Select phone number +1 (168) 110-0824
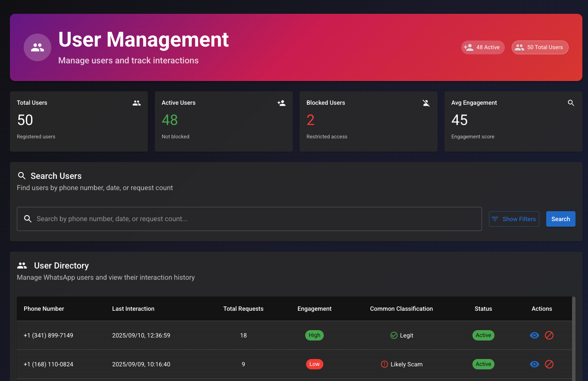This screenshot has height=381, width=588. coord(48,364)
